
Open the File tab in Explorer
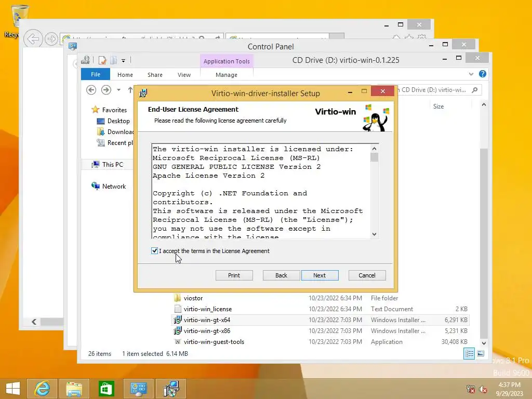click(x=96, y=74)
